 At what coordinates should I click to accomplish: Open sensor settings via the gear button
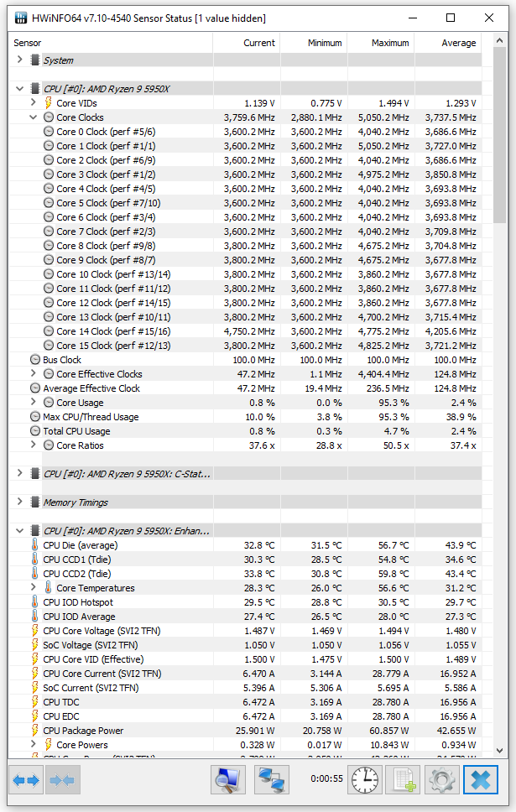(x=442, y=780)
